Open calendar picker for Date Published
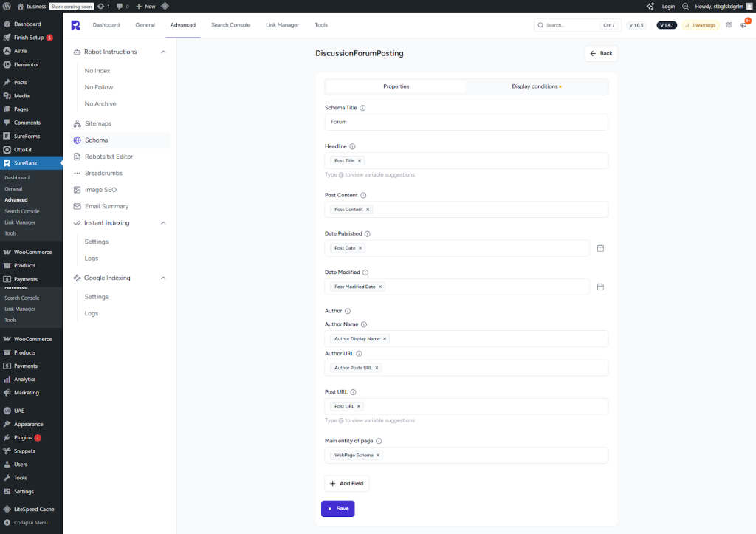 (x=600, y=248)
